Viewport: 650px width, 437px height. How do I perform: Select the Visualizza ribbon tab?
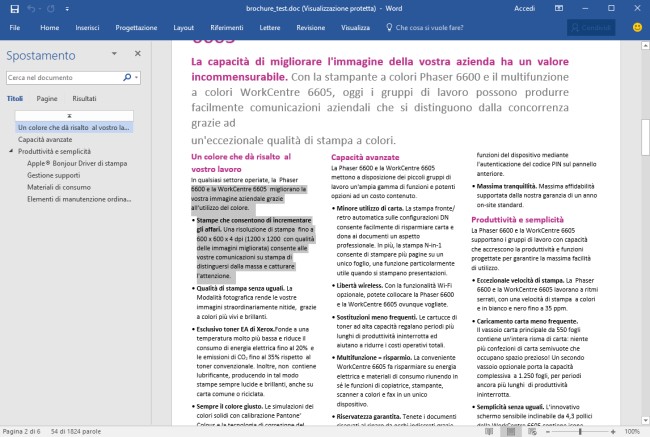point(355,28)
